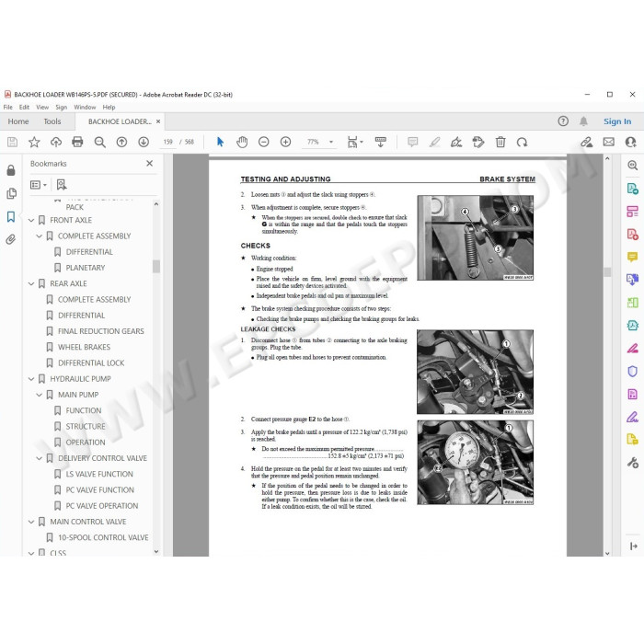Click the Sign In link

tap(617, 121)
